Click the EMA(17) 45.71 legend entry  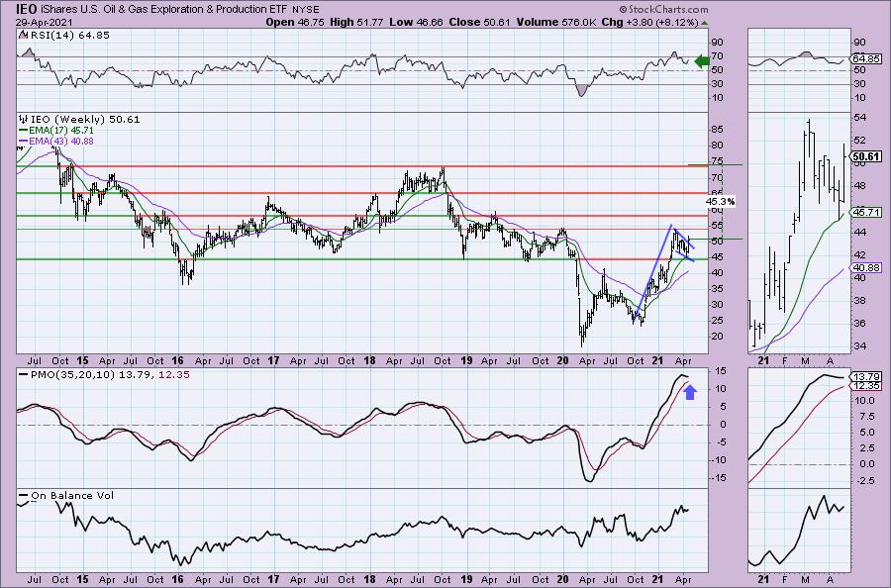pyautogui.click(x=56, y=130)
